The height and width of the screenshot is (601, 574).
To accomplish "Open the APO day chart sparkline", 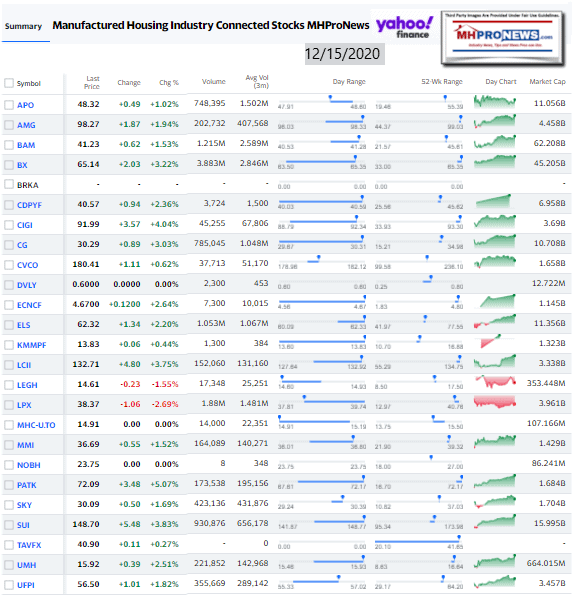I will tap(495, 102).
